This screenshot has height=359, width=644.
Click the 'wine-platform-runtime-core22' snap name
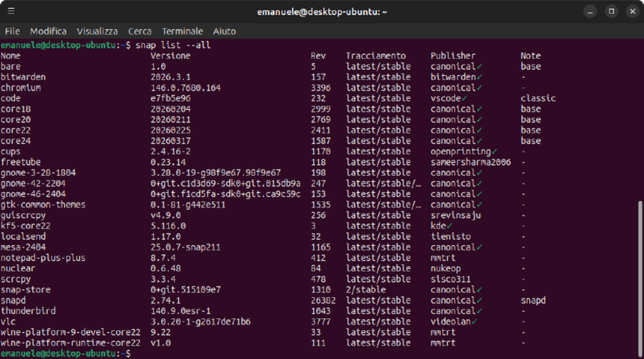click(70, 343)
